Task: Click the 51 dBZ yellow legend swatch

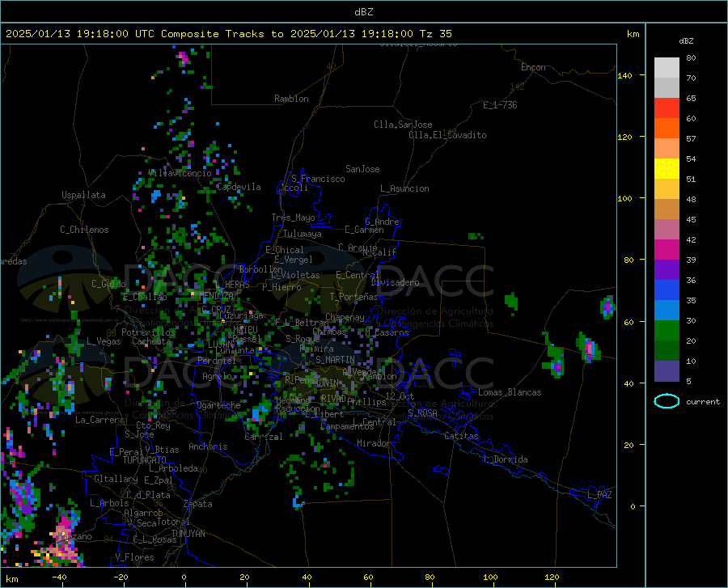Action: pyautogui.click(x=667, y=168)
